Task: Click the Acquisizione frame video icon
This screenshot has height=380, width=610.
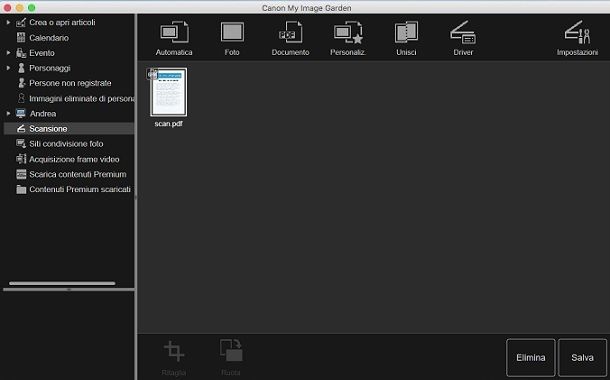Action: pyautogui.click(x=21, y=159)
